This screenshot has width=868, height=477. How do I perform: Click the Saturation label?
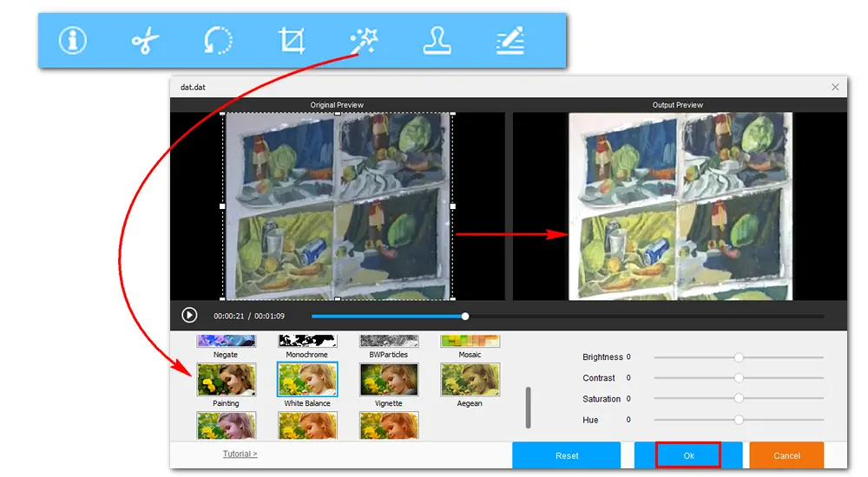point(602,399)
